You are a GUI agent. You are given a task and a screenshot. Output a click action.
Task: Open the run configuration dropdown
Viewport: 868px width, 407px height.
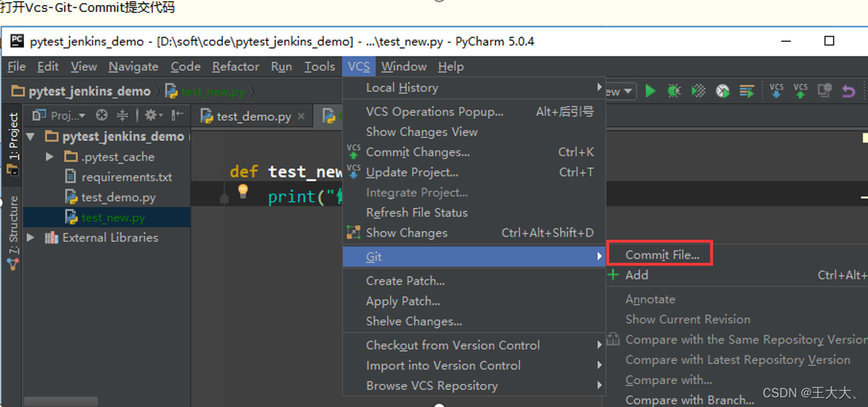coord(619,91)
